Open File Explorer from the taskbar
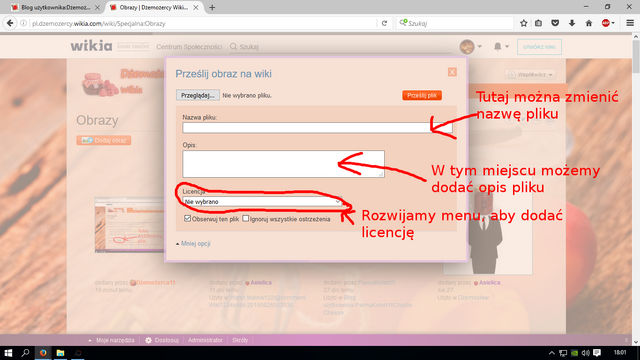 60,353
